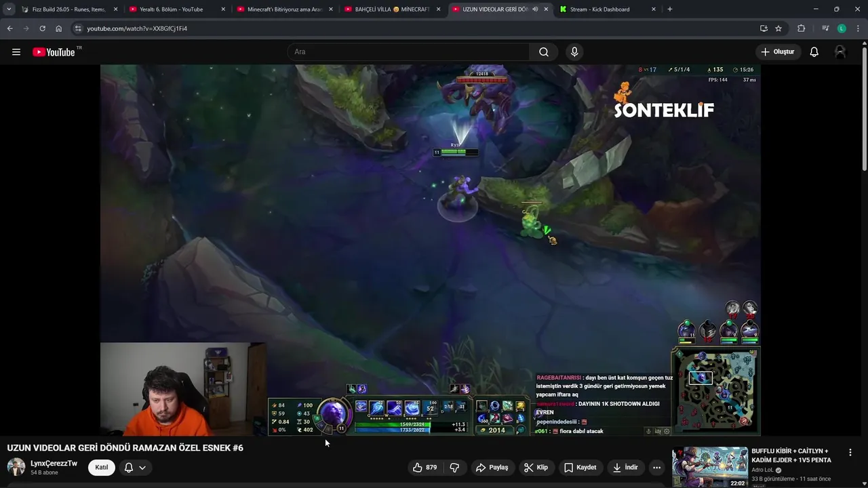Open LynxÇerezzTw channel avatar
868x488 pixels.
coord(16,467)
